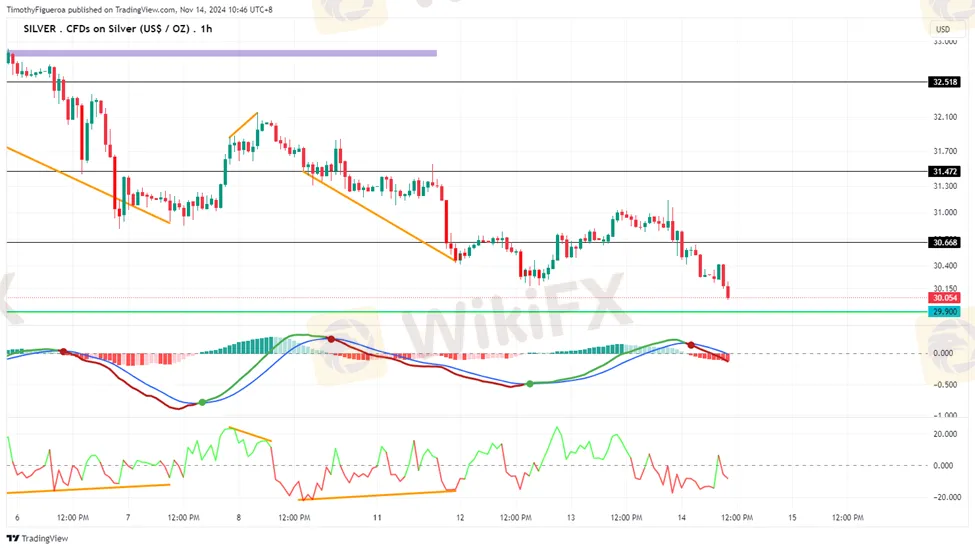Click the USD currency label

pyautogui.click(x=943, y=29)
